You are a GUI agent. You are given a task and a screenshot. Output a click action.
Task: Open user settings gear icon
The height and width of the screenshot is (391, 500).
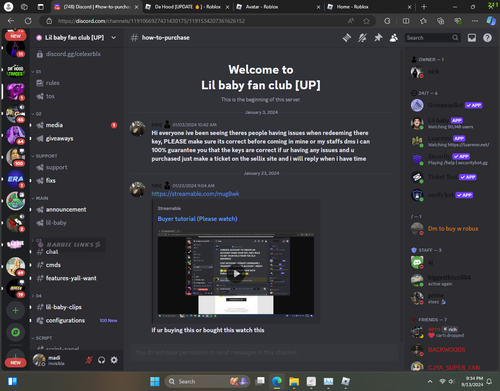114,360
